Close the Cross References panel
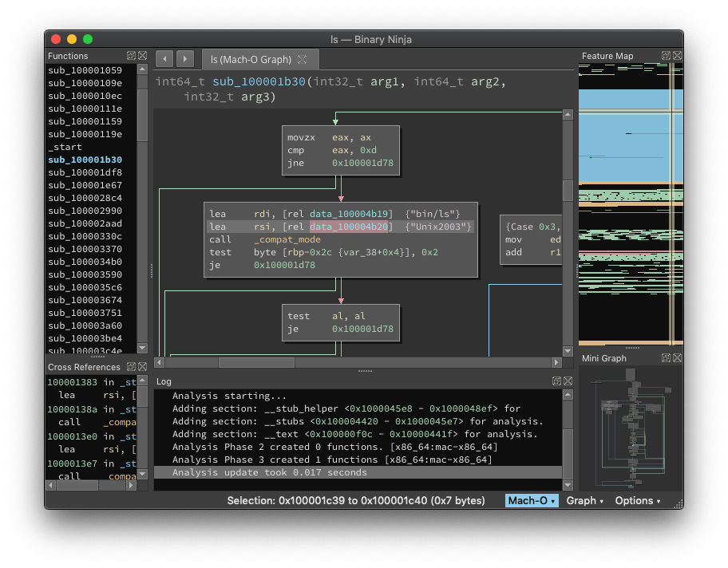This screenshot has height=568, width=728. click(x=143, y=367)
